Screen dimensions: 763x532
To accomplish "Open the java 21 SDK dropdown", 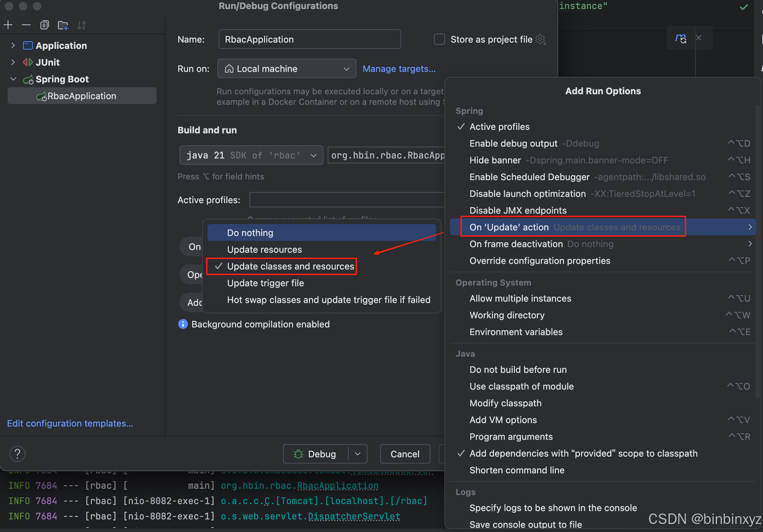I will (251, 155).
